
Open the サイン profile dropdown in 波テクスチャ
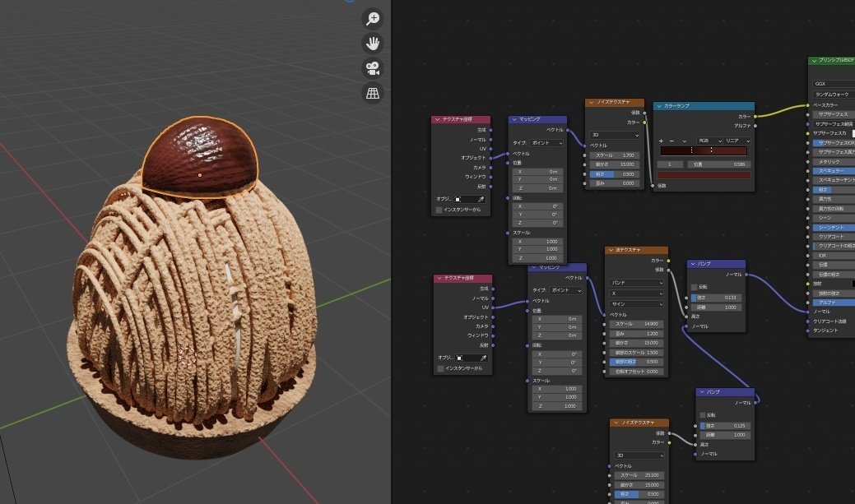coord(636,304)
